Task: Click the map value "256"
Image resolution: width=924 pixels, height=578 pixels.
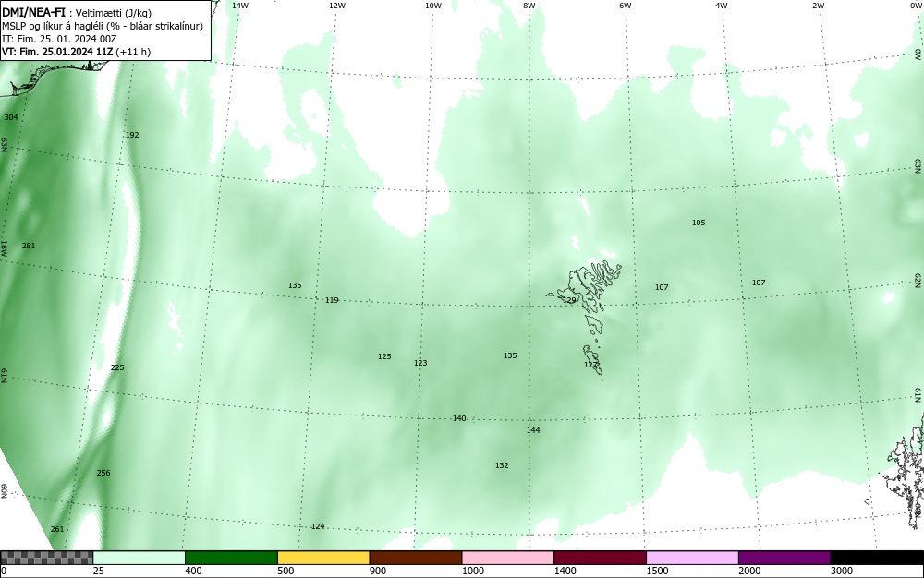Action: (x=103, y=473)
